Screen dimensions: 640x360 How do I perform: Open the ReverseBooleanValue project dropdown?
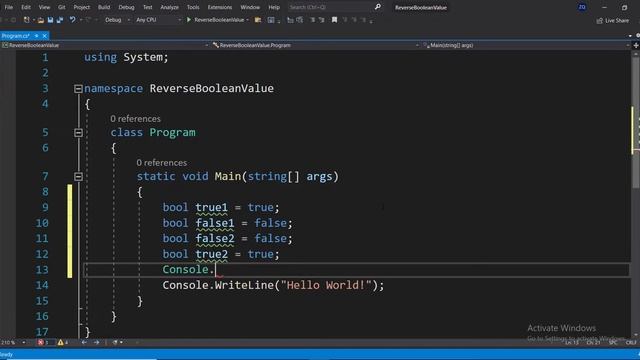point(105,45)
